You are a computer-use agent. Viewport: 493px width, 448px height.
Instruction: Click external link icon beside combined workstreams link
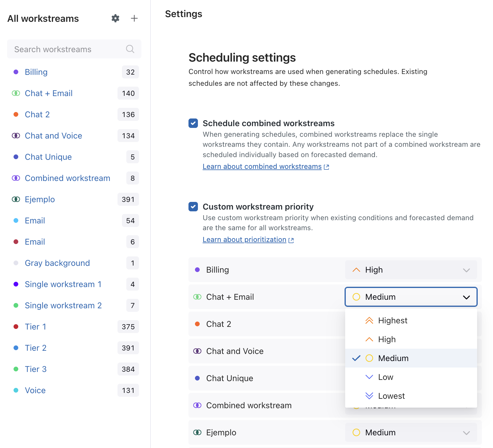326,167
